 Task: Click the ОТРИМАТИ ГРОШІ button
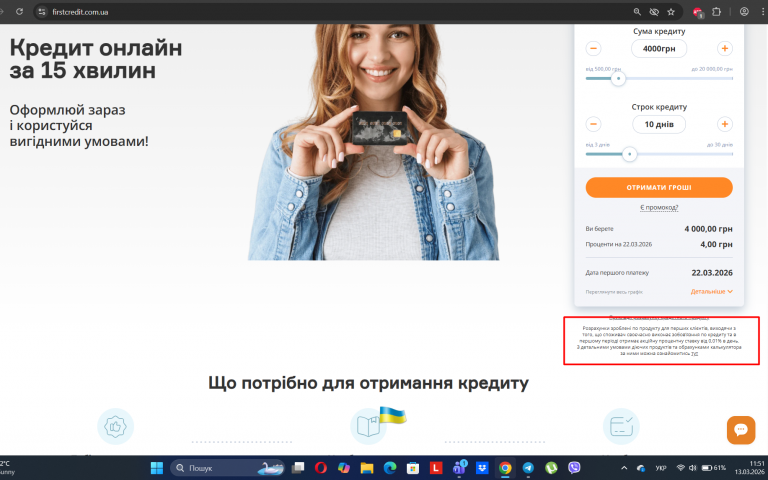659,188
